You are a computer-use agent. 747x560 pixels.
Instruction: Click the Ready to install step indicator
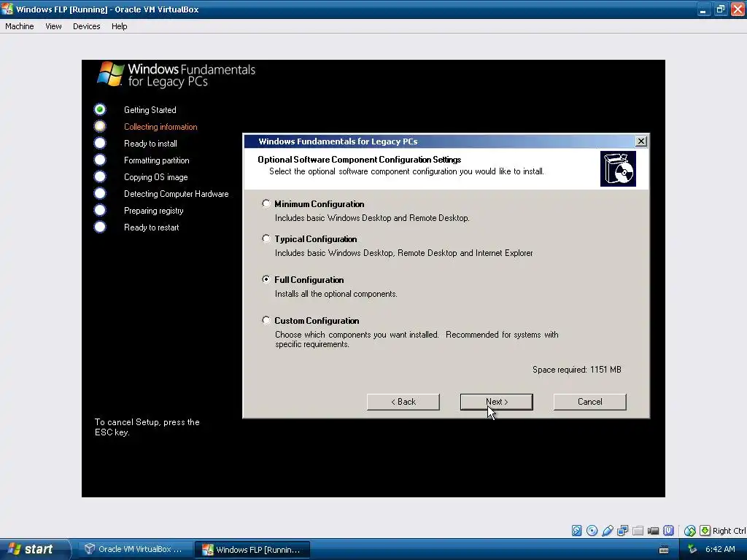(99, 143)
